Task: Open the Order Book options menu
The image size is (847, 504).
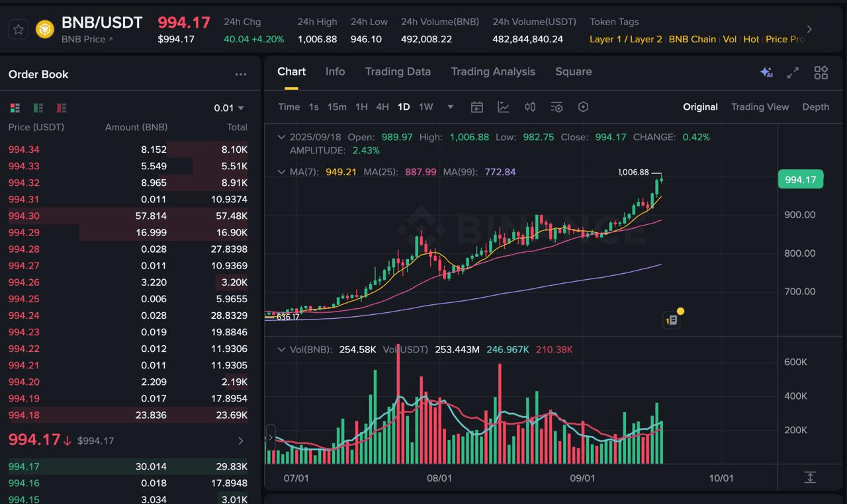Action: (x=241, y=74)
